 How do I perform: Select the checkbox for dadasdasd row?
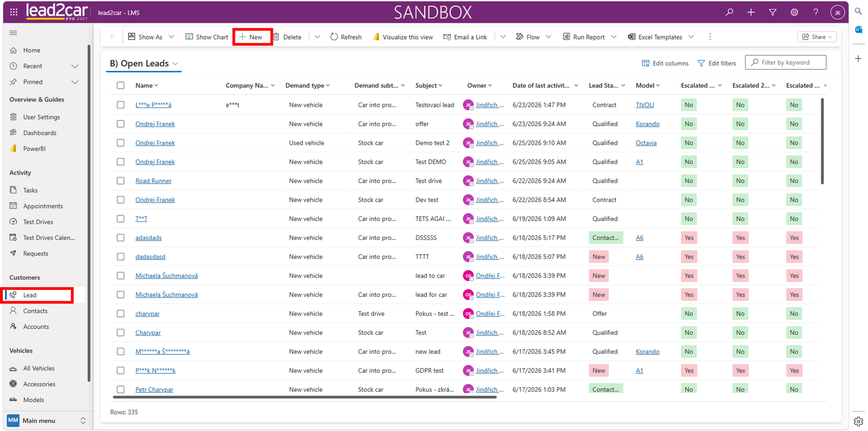point(120,257)
